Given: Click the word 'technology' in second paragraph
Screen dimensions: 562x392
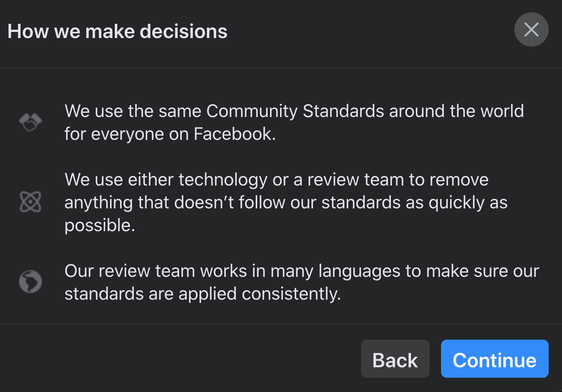Looking at the screenshot, I should coord(223,180).
